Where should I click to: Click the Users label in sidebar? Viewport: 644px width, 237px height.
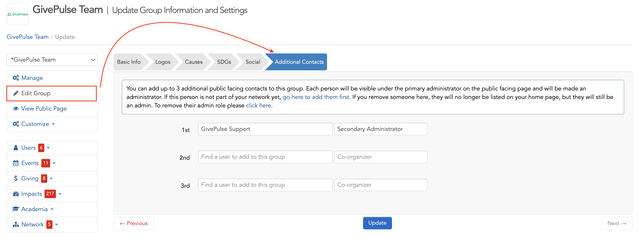click(28, 148)
